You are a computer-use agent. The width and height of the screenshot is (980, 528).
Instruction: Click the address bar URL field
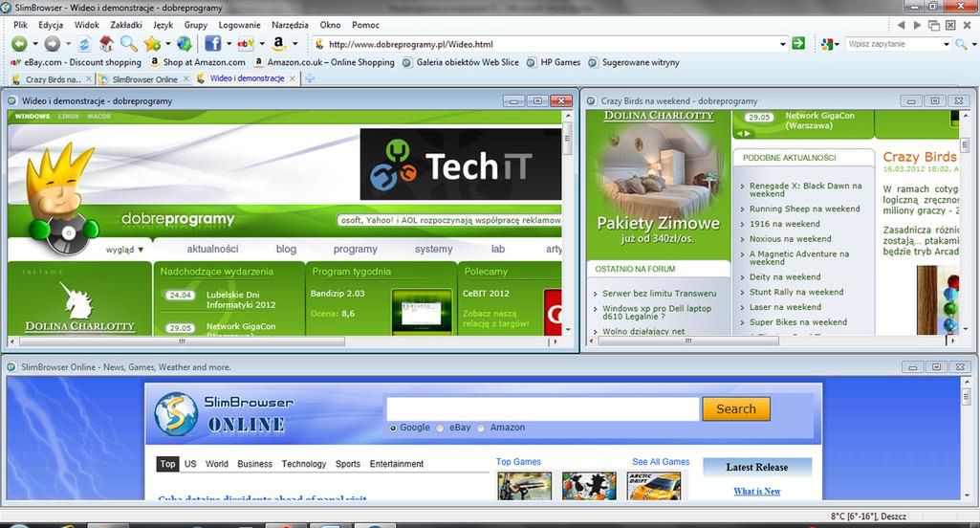pos(550,44)
